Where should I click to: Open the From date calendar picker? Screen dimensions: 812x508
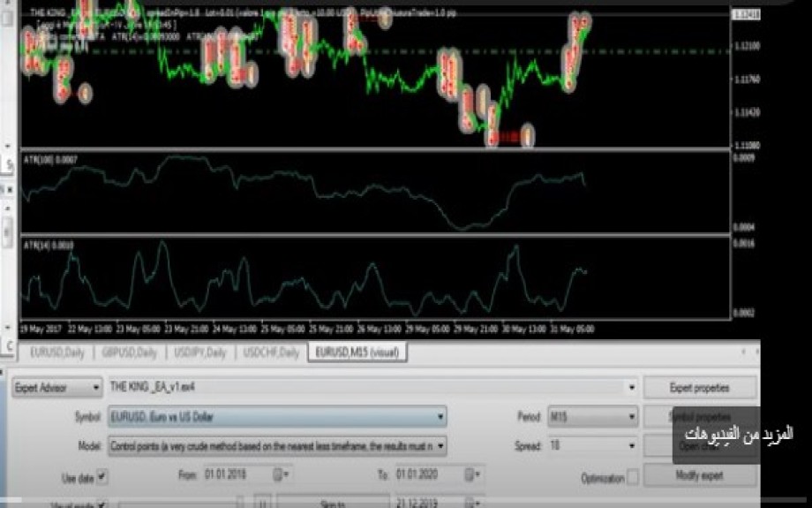(x=279, y=475)
